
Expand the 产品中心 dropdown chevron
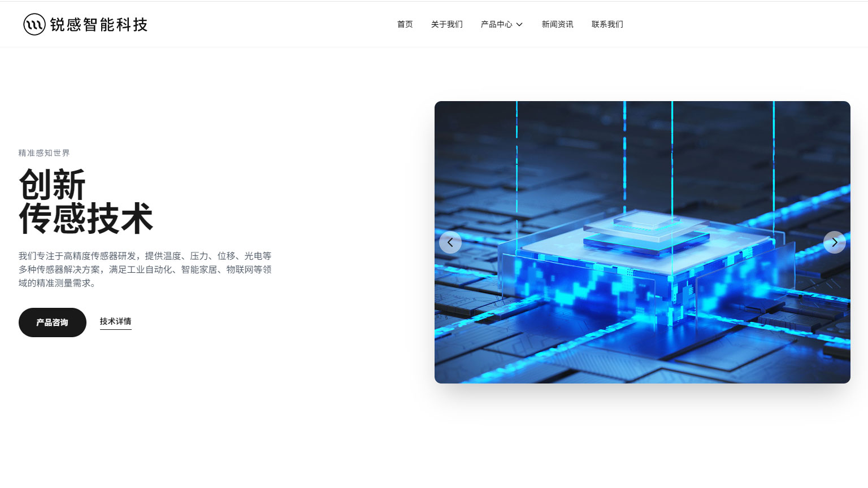519,24
